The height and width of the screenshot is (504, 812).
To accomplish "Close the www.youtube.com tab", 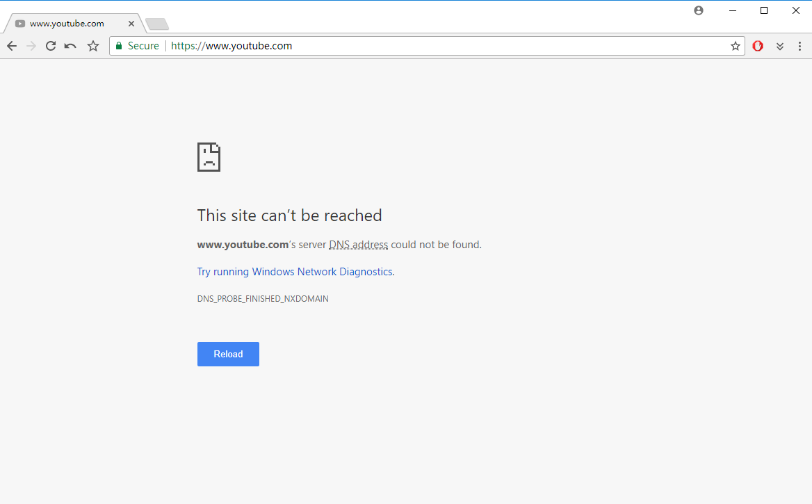I will (x=131, y=24).
